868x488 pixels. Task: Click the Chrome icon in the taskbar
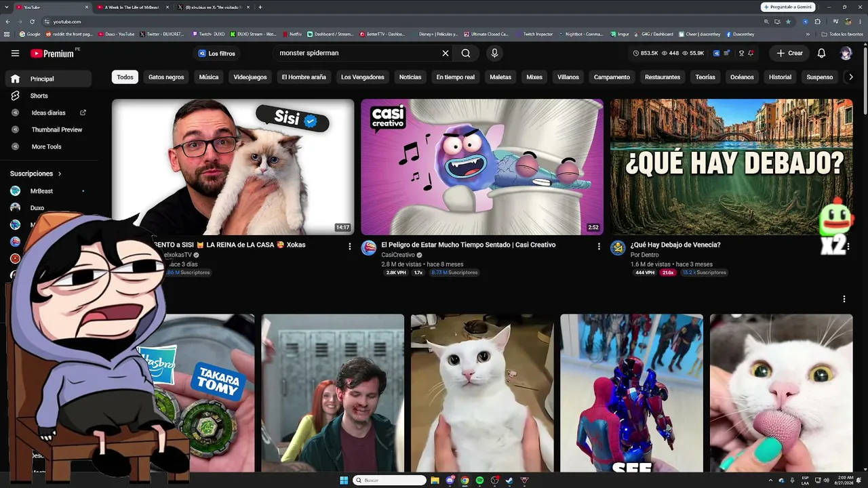point(465,481)
